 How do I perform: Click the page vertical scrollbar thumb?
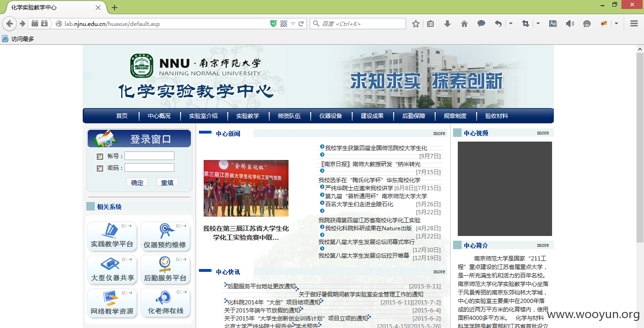point(640,147)
